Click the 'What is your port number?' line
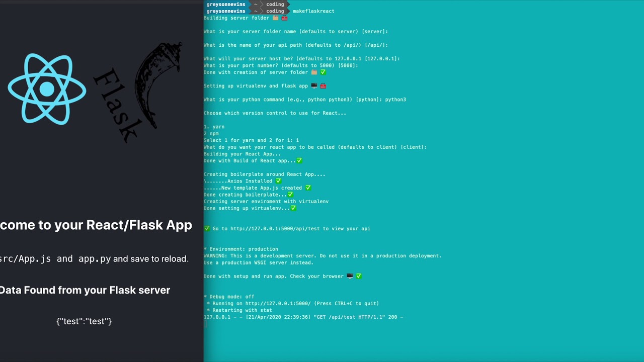The image size is (644, 362). pyautogui.click(x=281, y=65)
